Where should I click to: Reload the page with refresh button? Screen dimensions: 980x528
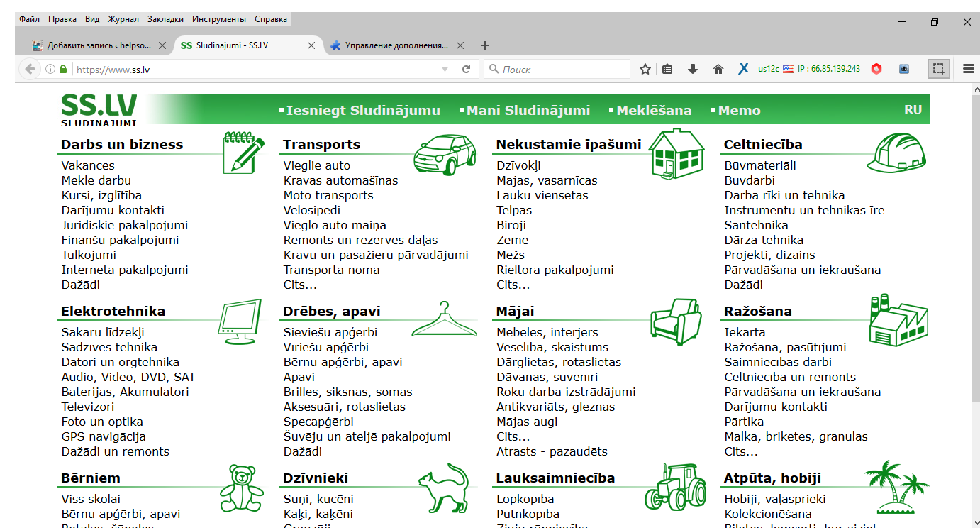(466, 69)
